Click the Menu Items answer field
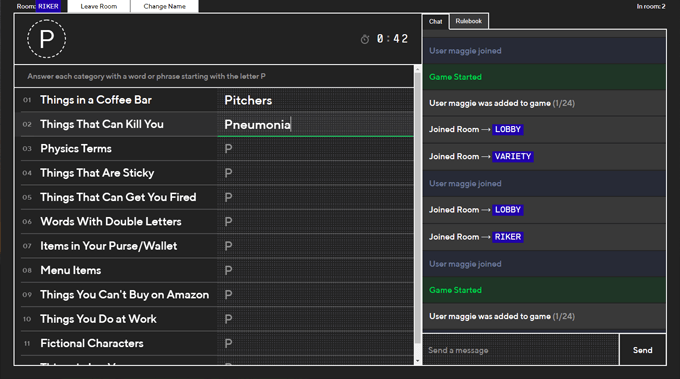 coord(315,270)
